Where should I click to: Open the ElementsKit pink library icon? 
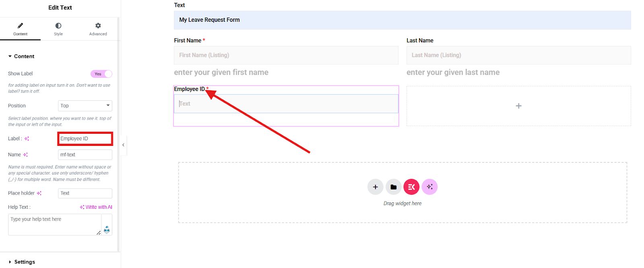coord(411,187)
